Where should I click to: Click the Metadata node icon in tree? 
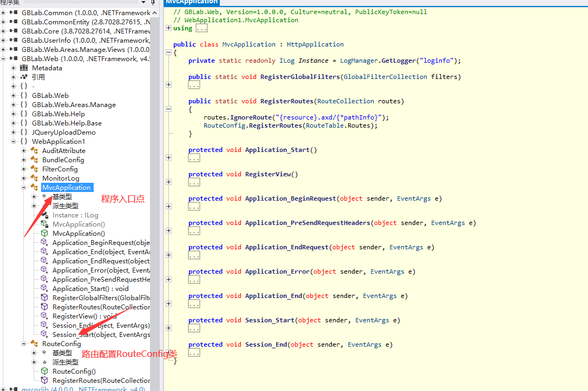coord(24,68)
